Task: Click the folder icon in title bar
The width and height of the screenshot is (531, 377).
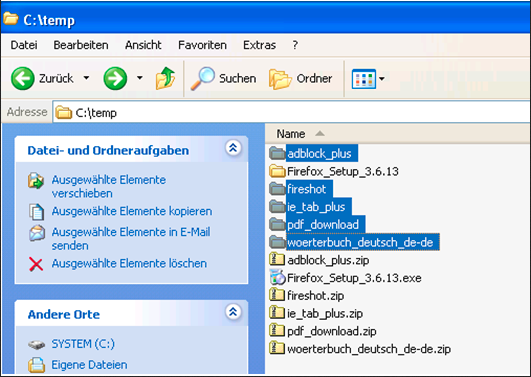Action: [x=11, y=18]
